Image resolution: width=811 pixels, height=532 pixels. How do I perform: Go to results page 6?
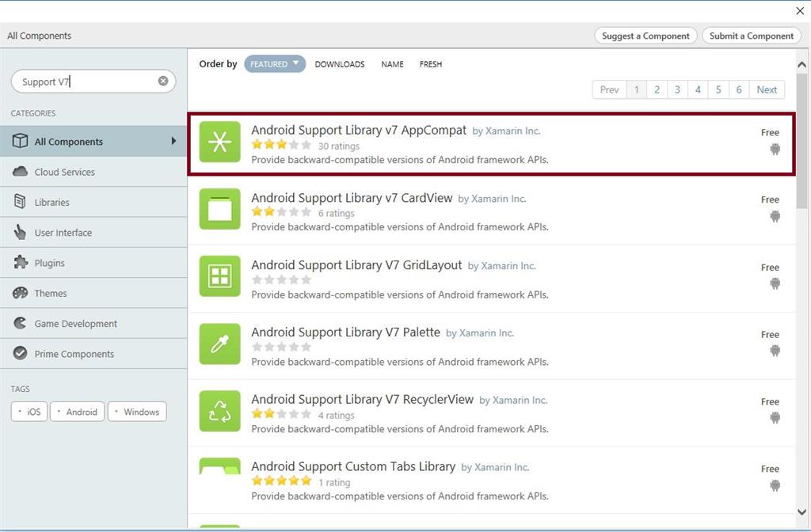coord(739,89)
